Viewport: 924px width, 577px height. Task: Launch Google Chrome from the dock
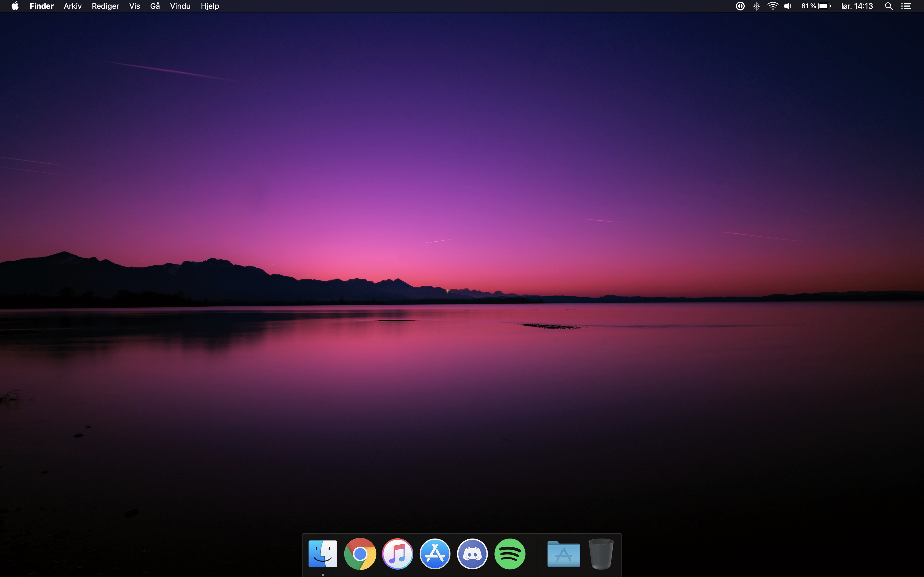tap(360, 554)
